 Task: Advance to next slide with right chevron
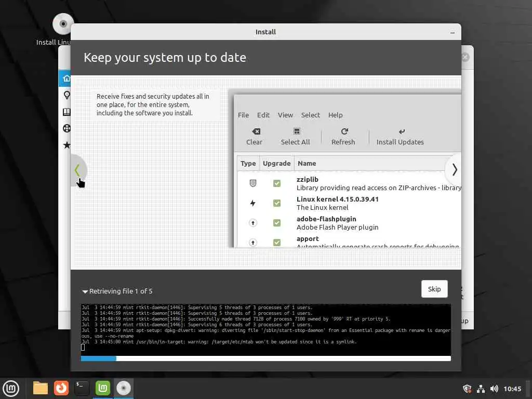point(454,169)
